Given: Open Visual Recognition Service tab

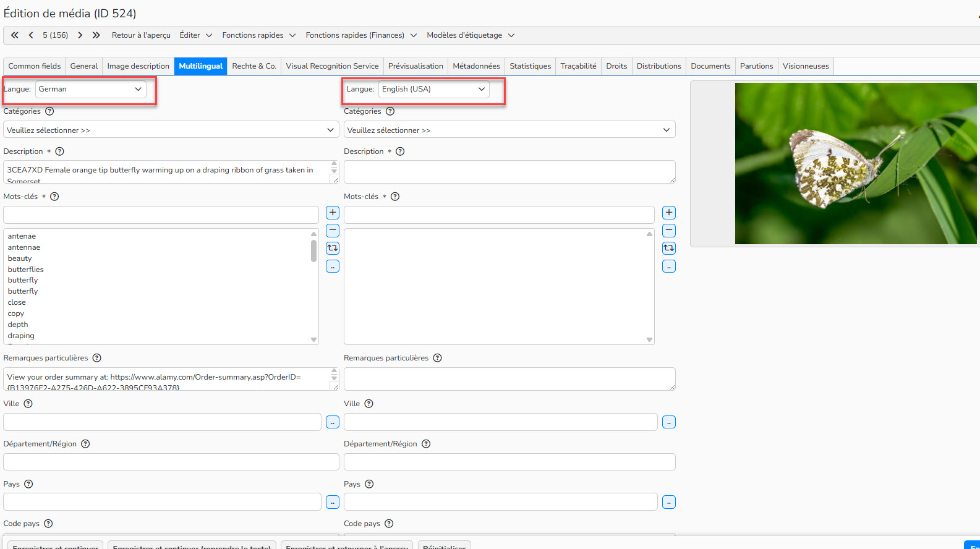Looking at the screenshot, I should 332,66.
